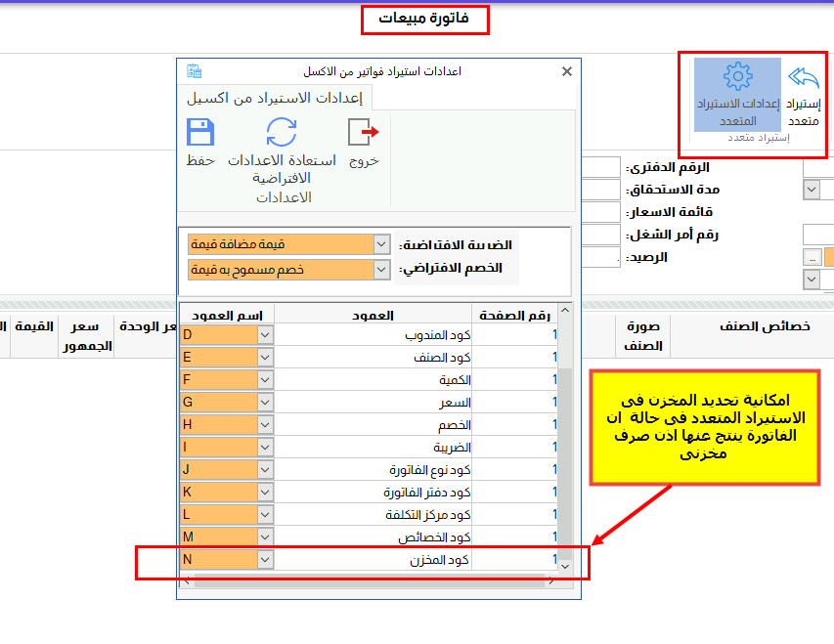Open column dropdown for كود نوع الفاتورة
Image resolution: width=834 pixels, height=644 pixels.
tap(265, 470)
